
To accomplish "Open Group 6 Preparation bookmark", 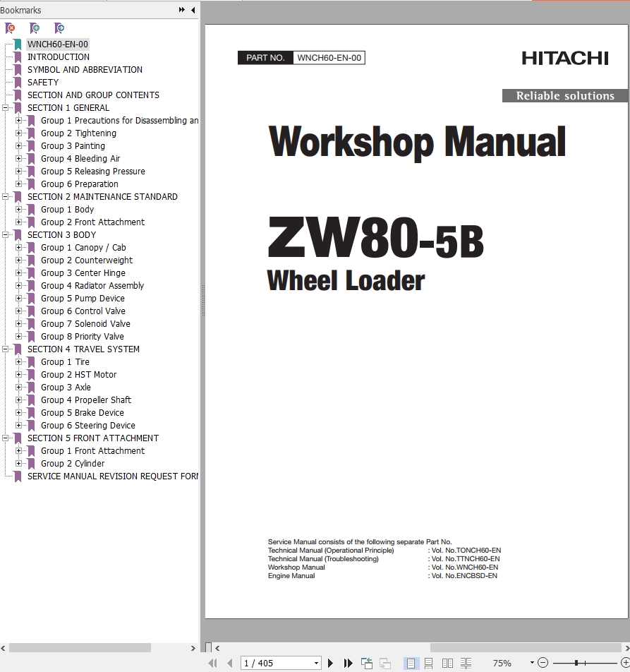I will point(80,184).
